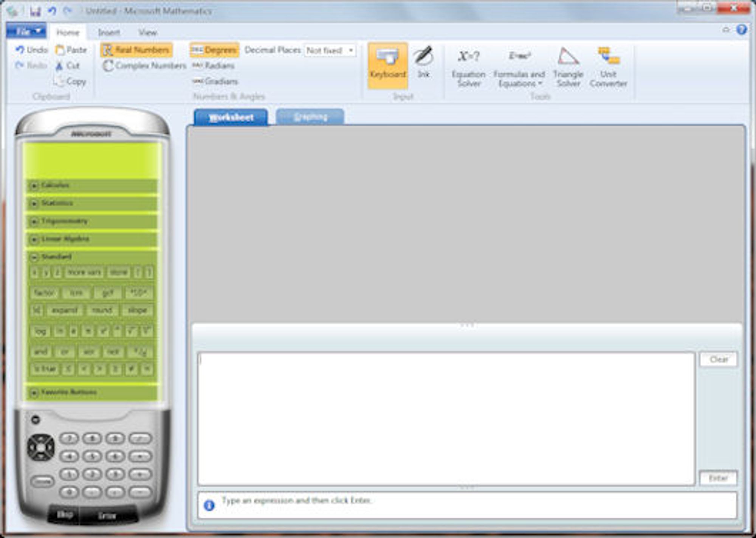Set angle unit to Degrees
Image resolution: width=756 pixels, height=538 pixels.
pyautogui.click(x=214, y=50)
